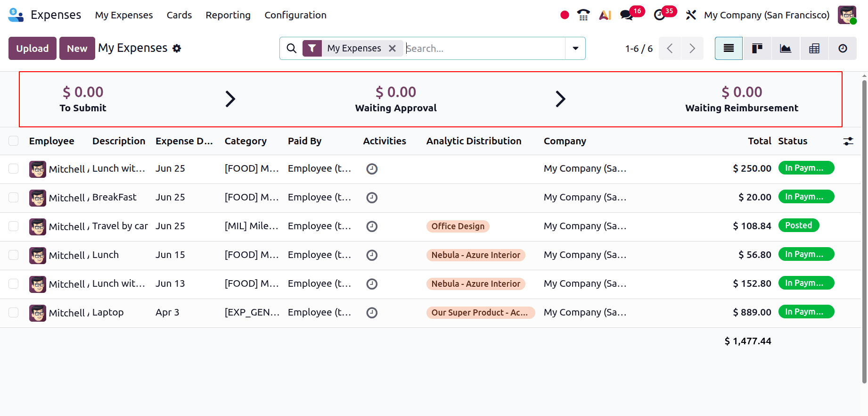
Task: Click the To Submit $0.00 summary
Action: pos(83,99)
